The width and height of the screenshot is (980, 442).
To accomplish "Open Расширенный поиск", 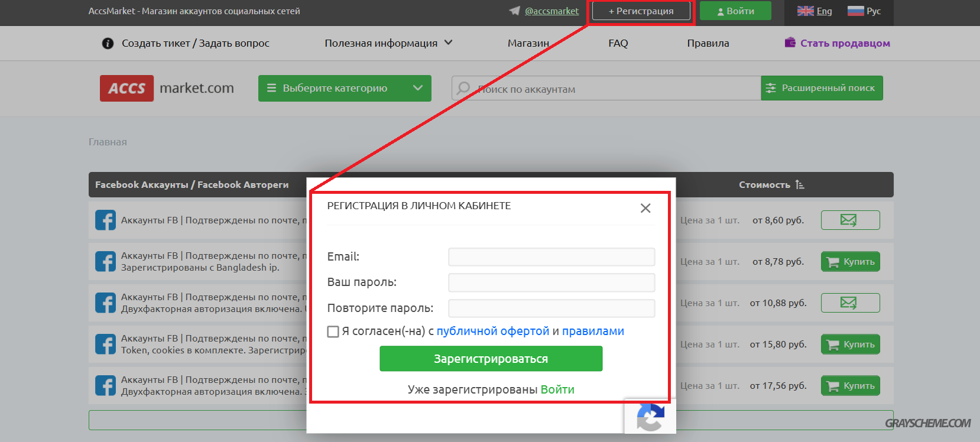I will point(822,88).
